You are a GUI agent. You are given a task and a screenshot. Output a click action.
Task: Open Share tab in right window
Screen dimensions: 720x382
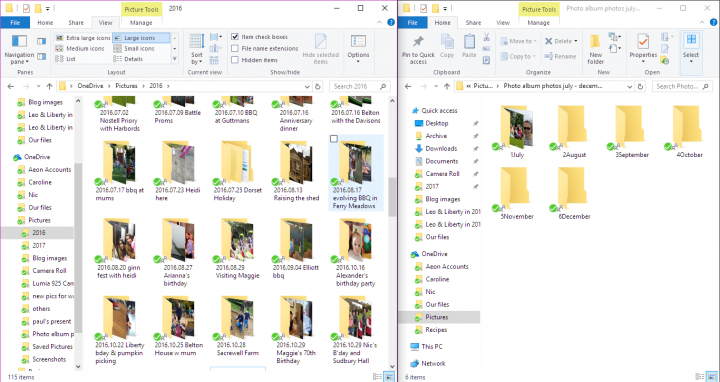click(473, 22)
